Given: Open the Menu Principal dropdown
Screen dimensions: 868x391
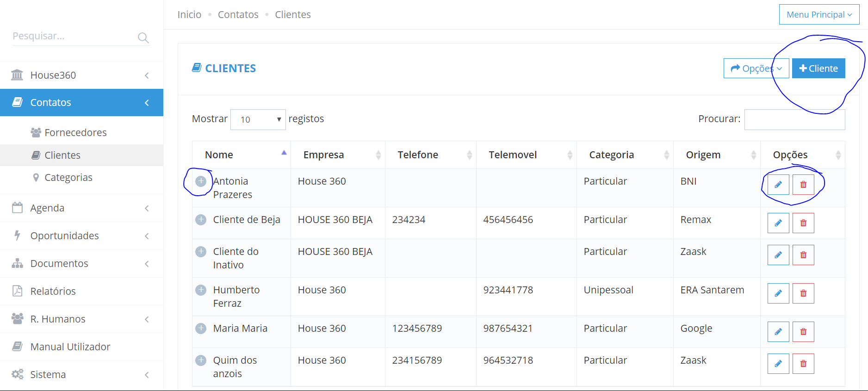Looking at the screenshot, I should tap(819, 15).
